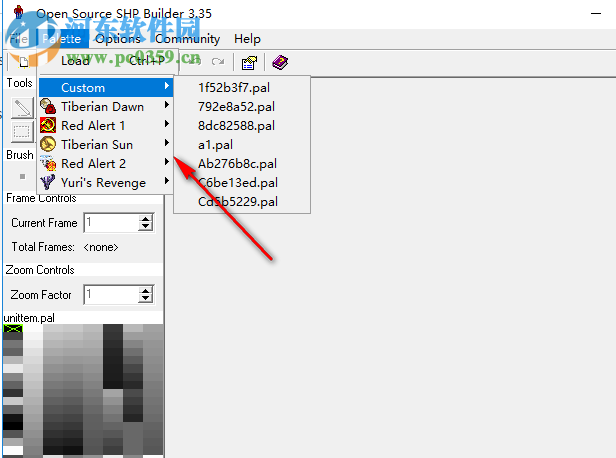Increase Zoom Factor with up arrow

(146, 291)
